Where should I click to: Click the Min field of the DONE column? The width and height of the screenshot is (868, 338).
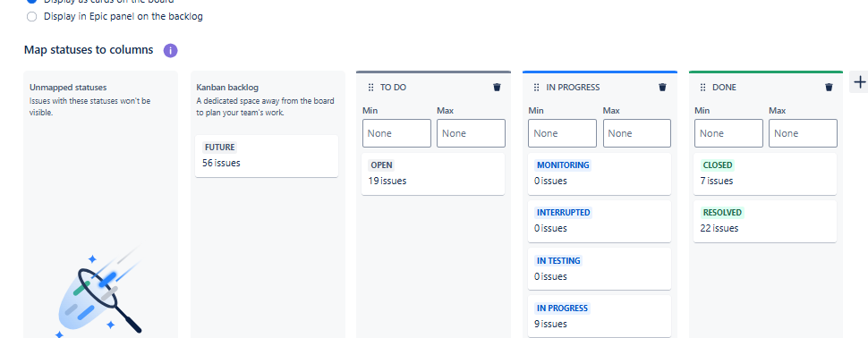[x=729, y=133]
